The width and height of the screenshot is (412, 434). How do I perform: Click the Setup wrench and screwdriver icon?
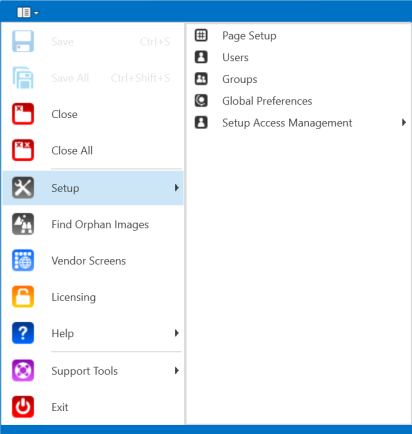[23, 188]
